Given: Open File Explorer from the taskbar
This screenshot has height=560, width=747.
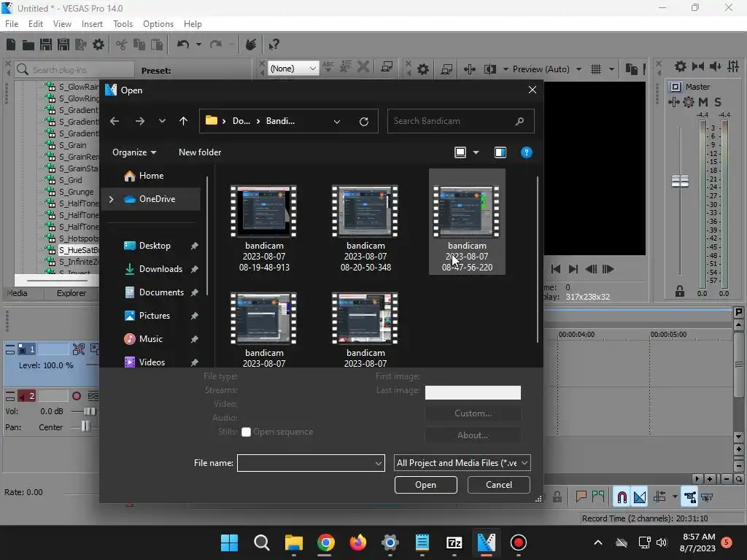Looking at the screenshot, I should pos(293,542).
